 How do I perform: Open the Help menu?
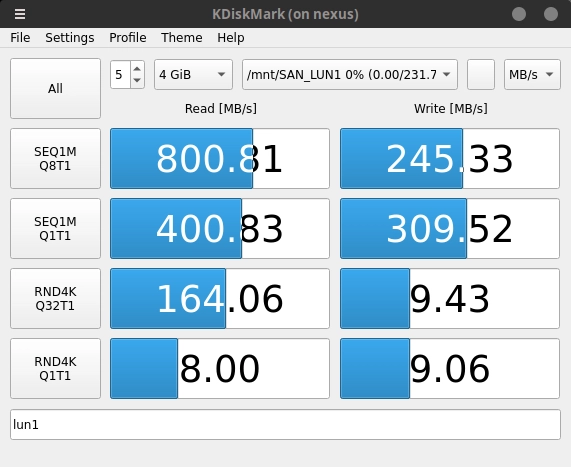[231, 38]
